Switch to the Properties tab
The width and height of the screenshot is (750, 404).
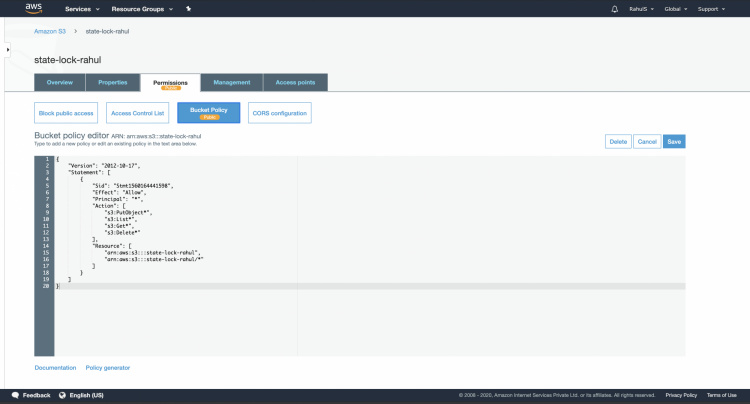point(112,82)
